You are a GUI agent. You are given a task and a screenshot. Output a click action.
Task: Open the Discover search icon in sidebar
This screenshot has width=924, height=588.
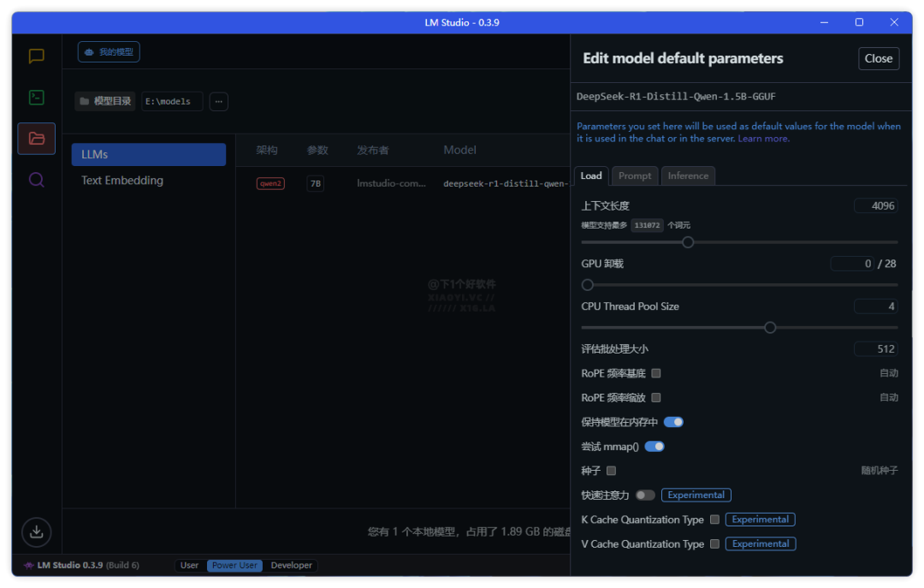pyautogui.click(x=36, y=180)
